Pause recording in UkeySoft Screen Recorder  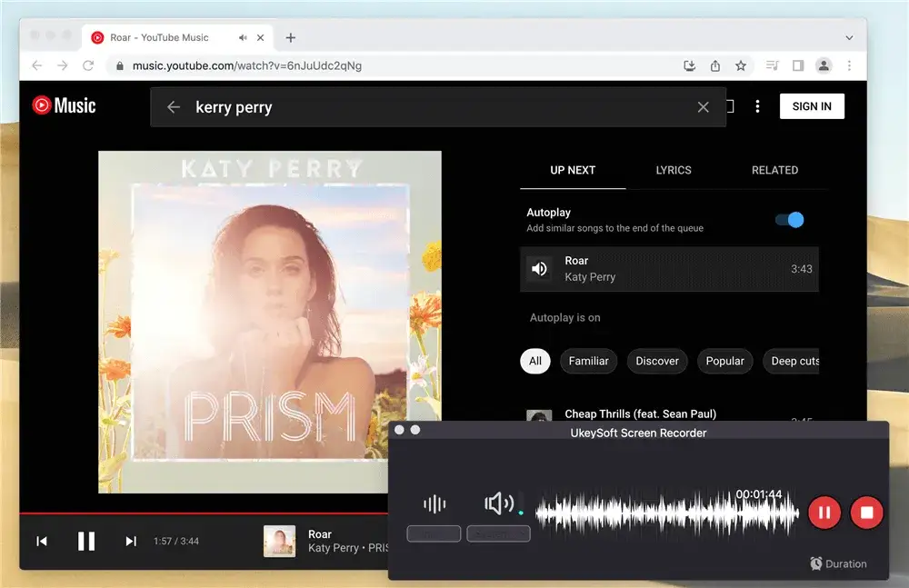point(824,512)
